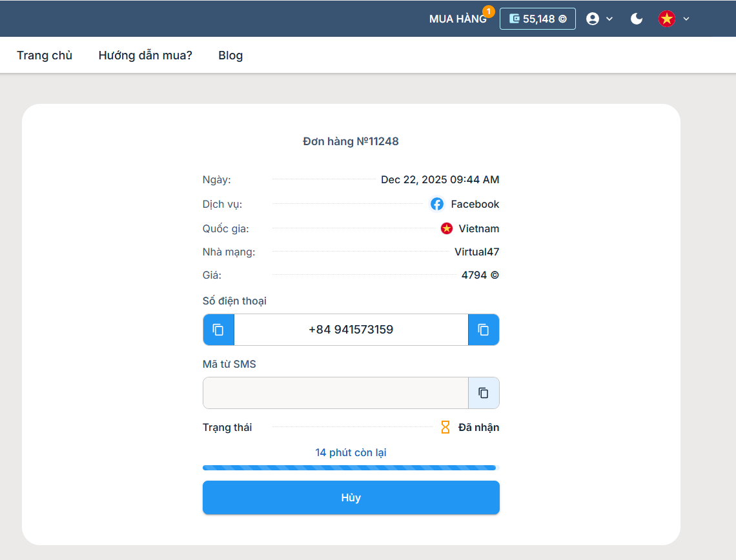The width and height of the screenshot is (736, 560).
Task: Click the copy icon right of phone number
Action: (484, 330)
